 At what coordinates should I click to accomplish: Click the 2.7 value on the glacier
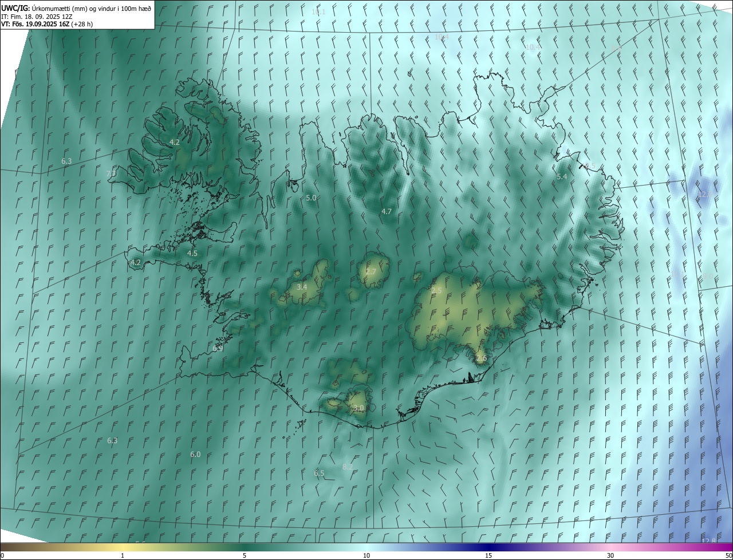pyautogui.click(x=371, y=271)
